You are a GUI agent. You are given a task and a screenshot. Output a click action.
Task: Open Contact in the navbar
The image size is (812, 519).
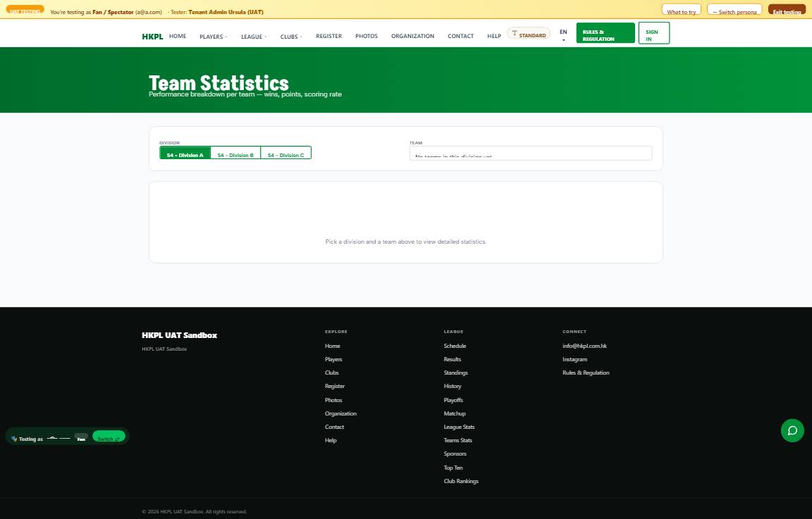click(460, 36)
